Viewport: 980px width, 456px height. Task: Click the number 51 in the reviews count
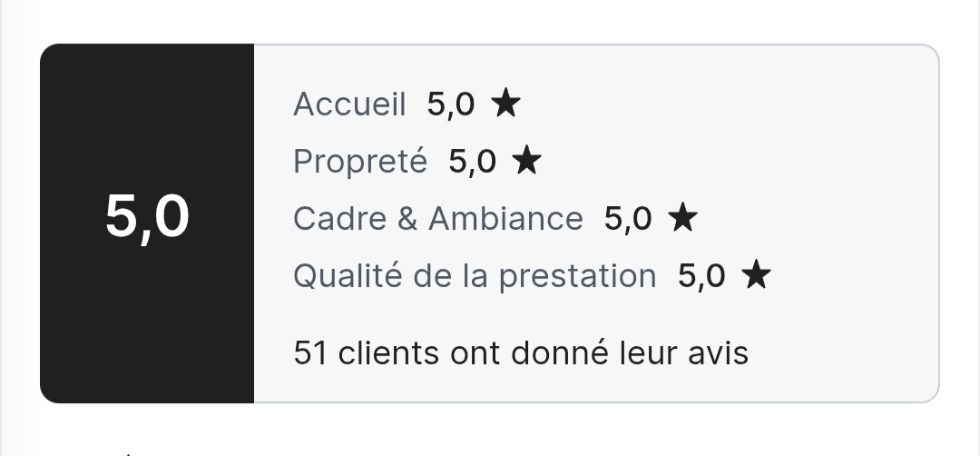click(310, 352)
